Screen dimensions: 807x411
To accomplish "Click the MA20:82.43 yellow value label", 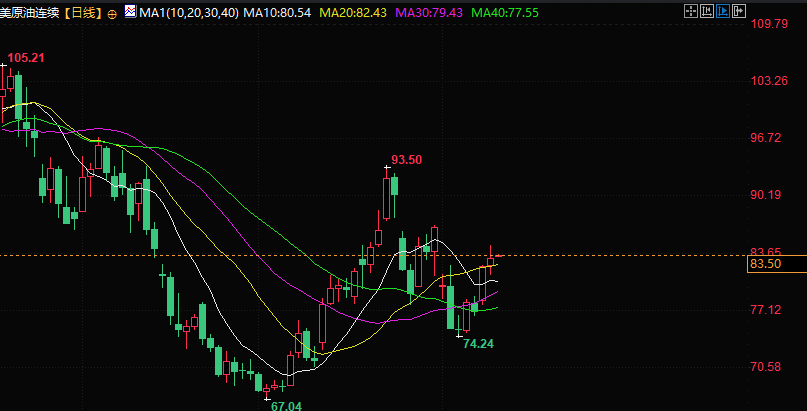I will click(x=353, y=12).
